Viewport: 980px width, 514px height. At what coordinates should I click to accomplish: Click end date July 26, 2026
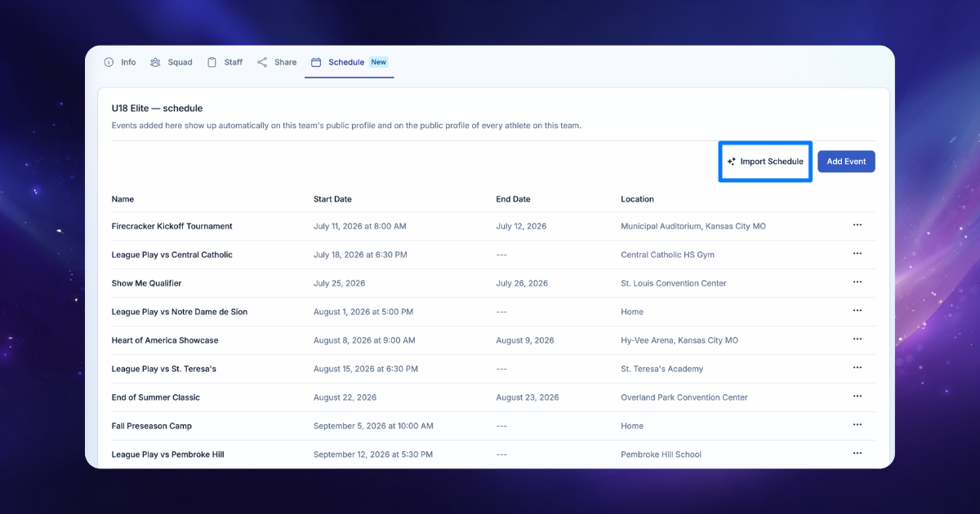tap(522, 283)
